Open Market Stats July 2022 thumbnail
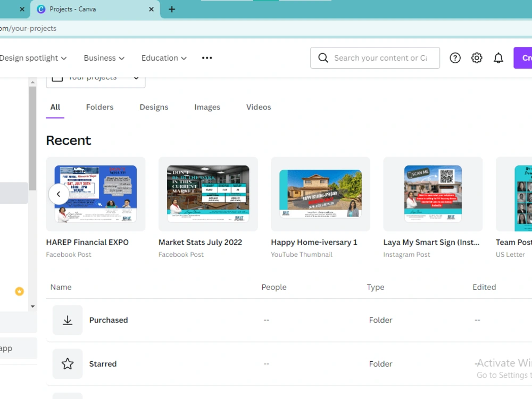532x399 pixels. (208, 194)
